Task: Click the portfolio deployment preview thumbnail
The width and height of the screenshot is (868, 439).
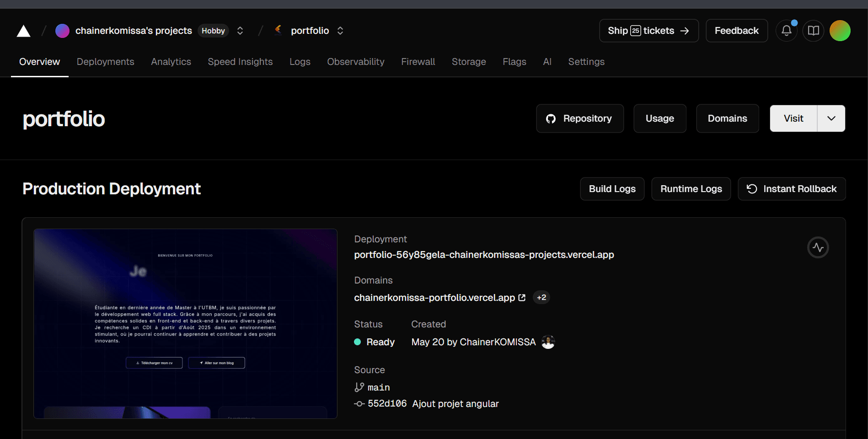Action: pos(185,323)
